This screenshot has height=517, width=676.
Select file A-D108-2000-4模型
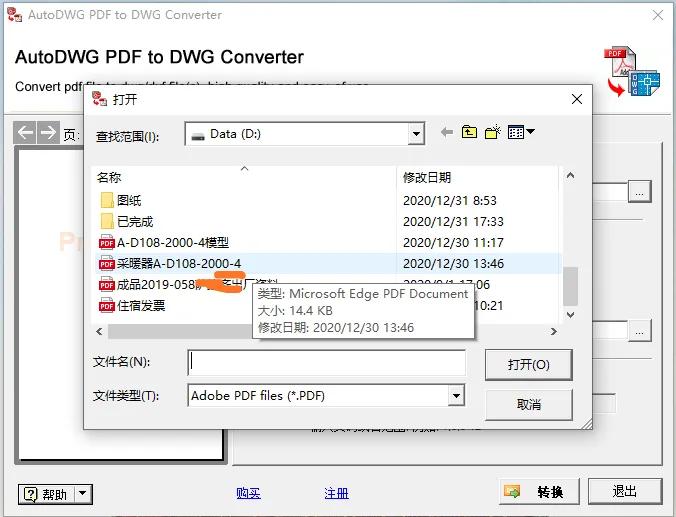coord(173,243)
